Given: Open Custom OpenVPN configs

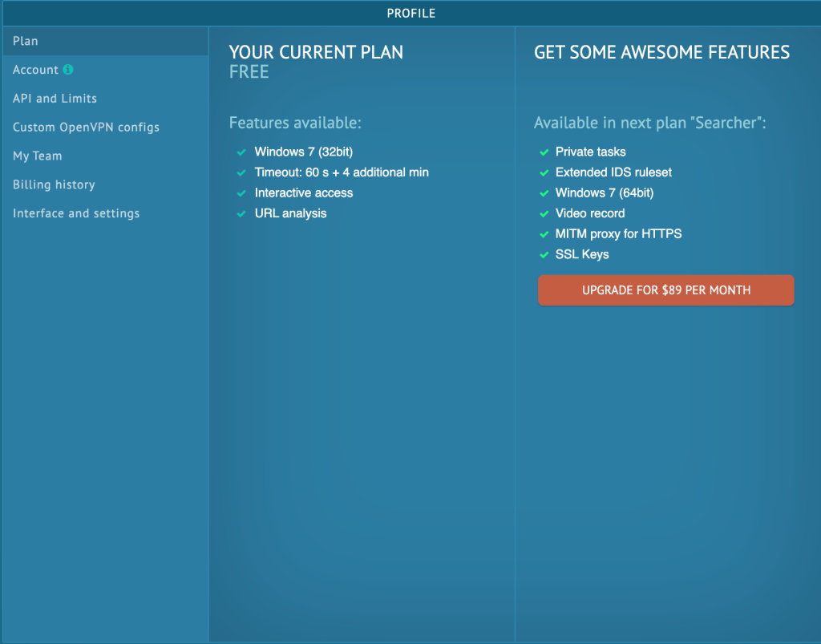Looking at the screenshot, I should pos(86,128).
